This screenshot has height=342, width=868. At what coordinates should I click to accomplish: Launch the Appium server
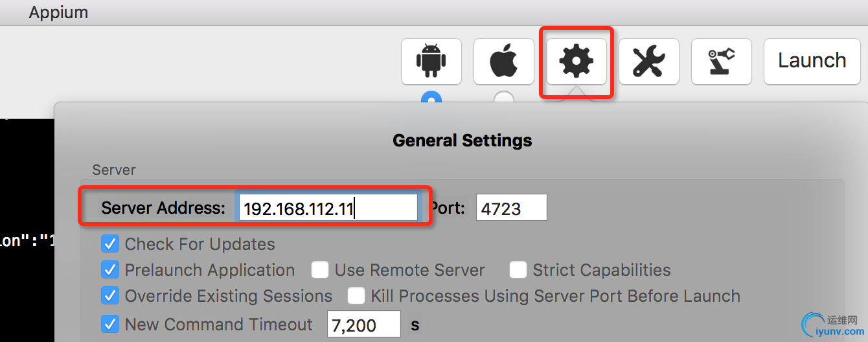812,62
